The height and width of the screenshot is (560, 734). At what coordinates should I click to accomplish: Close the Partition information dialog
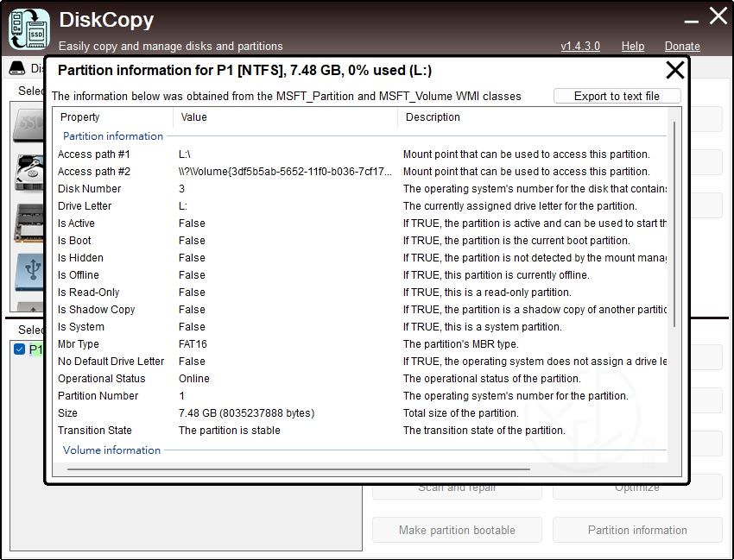click(x=674, y=70)
